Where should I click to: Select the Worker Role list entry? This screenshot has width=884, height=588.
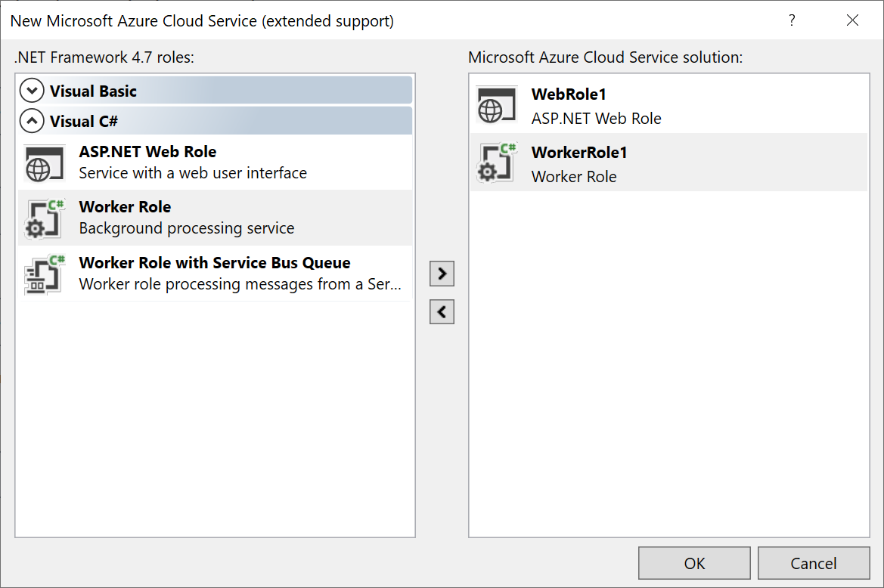[x=126, y=207]
